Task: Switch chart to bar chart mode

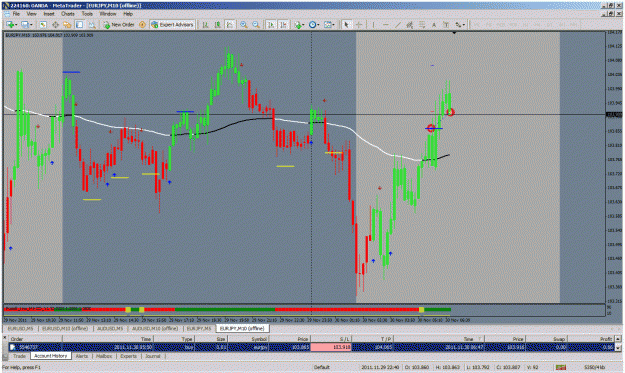Action: pos(205,25)
